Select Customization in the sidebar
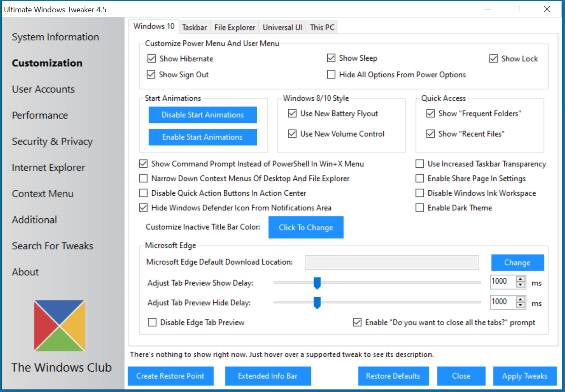This screenshot has width=565, height=392. click(47, 63)
